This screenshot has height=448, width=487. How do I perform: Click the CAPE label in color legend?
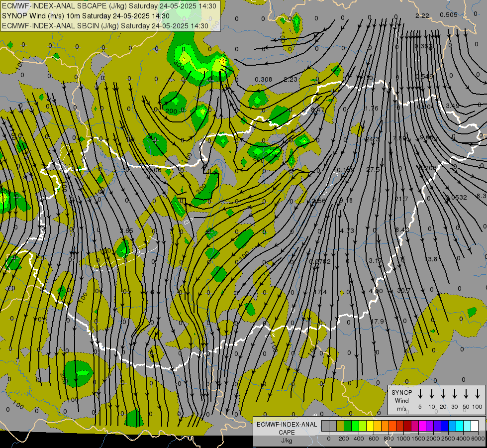pyautogui.click(x=287, y=432)
